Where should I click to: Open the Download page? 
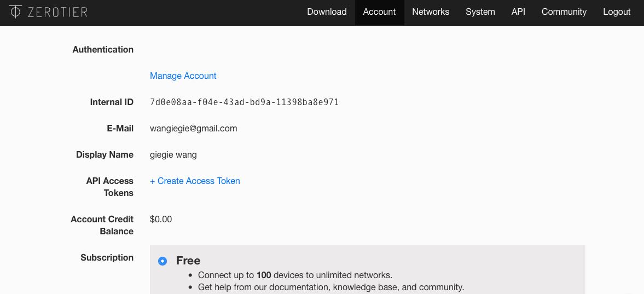tap(327, 12)
